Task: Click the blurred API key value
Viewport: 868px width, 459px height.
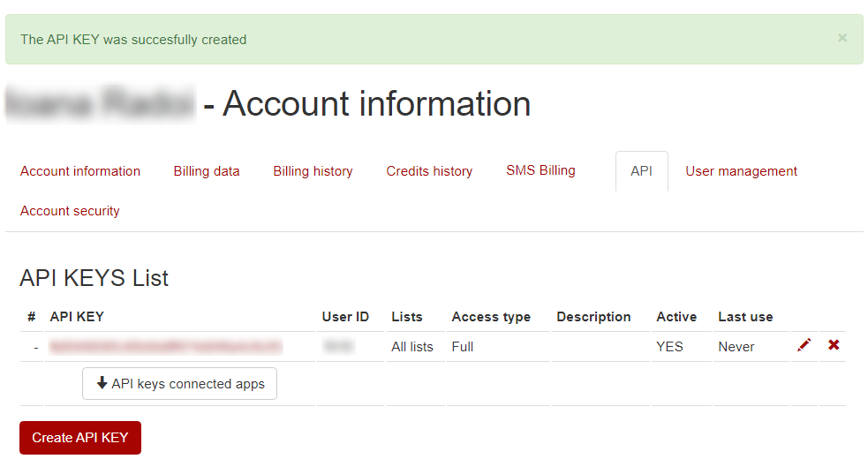Action: tap(166, 347)
